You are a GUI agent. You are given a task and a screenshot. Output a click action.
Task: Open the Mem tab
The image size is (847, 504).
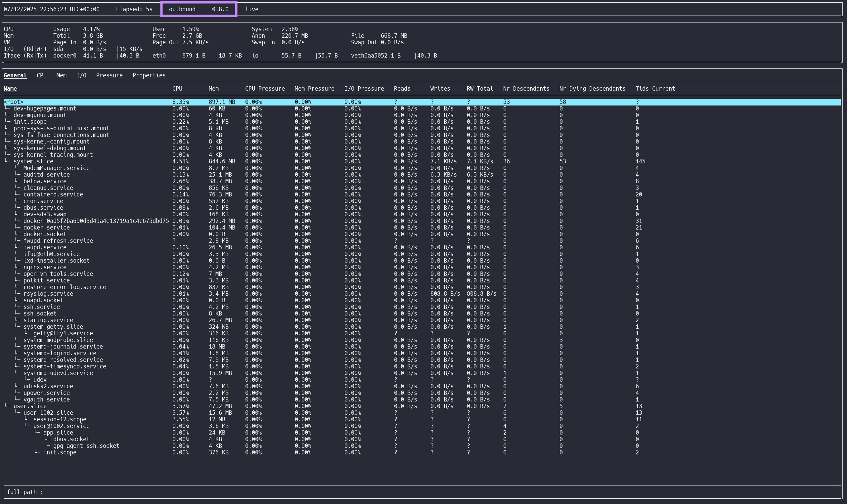pyautogui.click(x=61, y=75)
